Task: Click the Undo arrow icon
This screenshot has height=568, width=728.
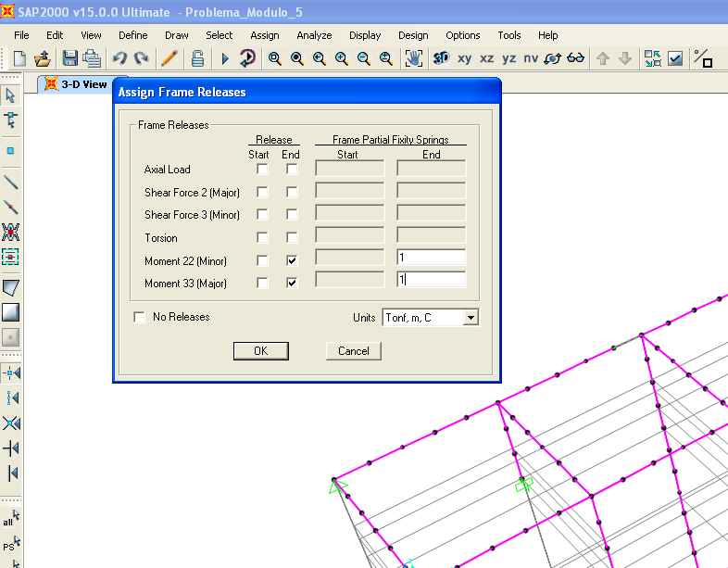Action: pyautogui.click(x=119, y=58)
